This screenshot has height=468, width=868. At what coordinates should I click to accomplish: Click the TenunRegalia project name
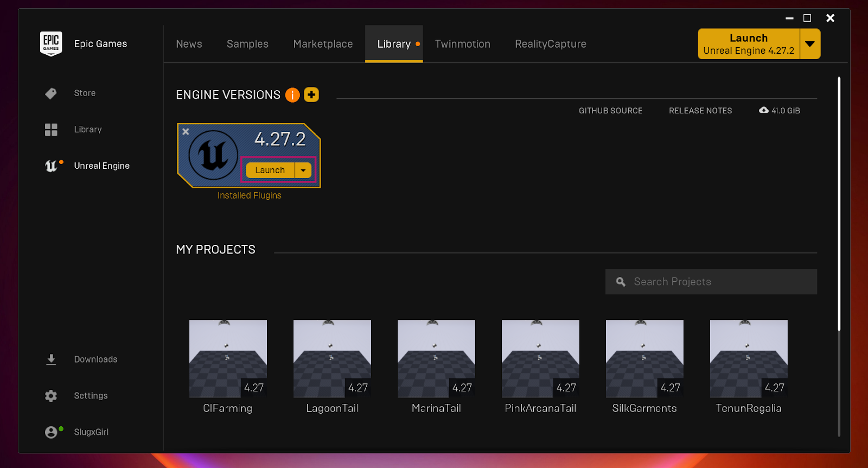click(x=749, y=408)
